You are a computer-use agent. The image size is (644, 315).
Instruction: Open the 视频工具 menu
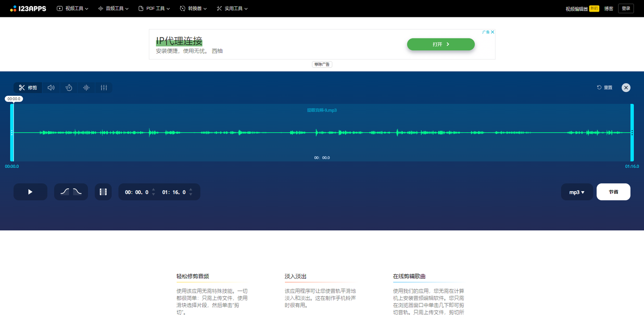72,9
